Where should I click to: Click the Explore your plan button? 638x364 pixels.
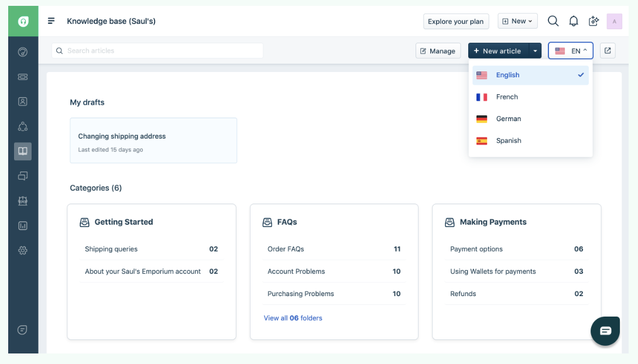point(456,20)
